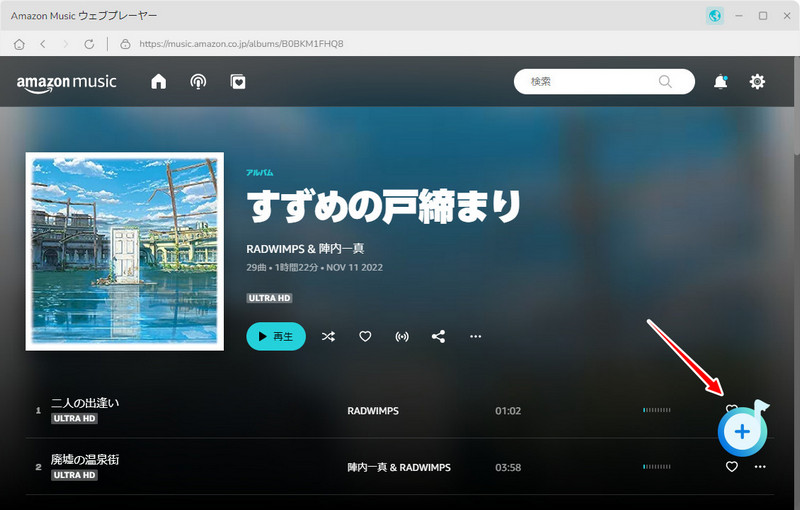Click the browser home icon in address bar
800x510 pixels.
[19, 44]
